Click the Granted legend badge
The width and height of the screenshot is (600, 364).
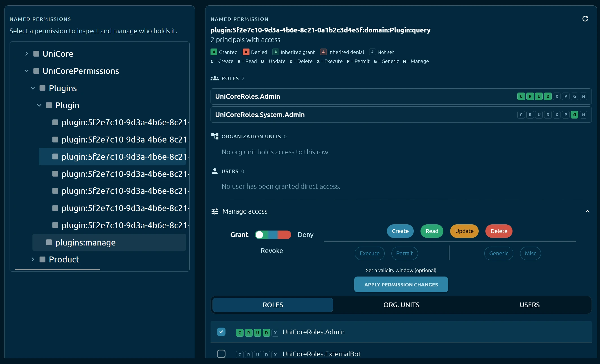tap(214, 52)
